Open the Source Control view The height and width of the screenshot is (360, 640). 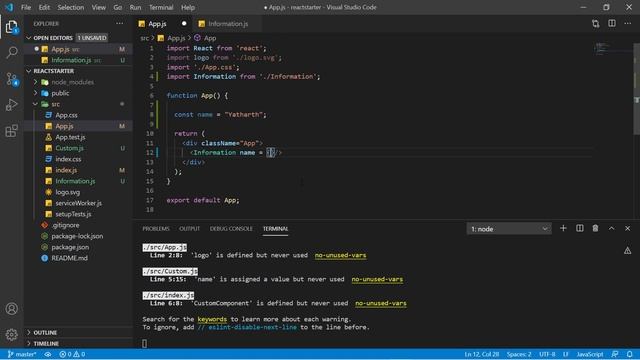[x=12, y=79]
